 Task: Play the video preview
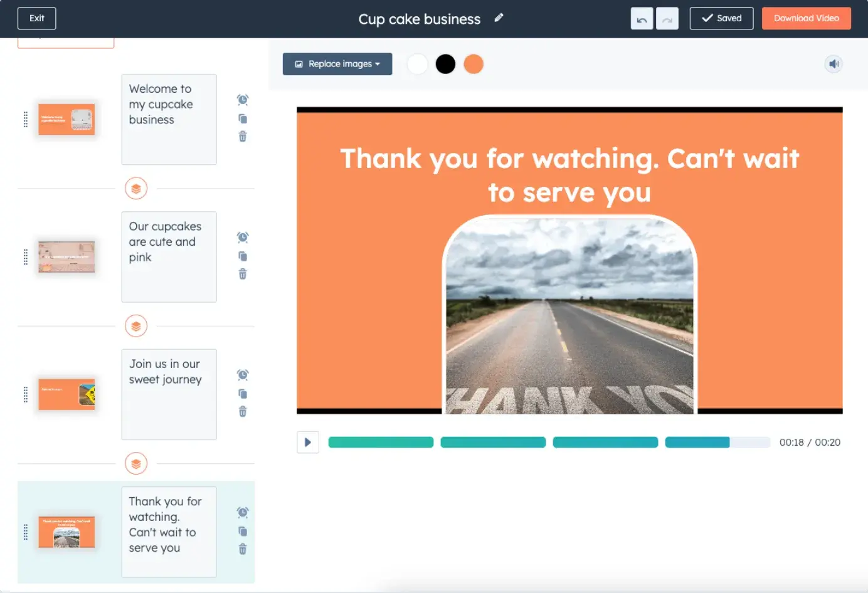308,443
